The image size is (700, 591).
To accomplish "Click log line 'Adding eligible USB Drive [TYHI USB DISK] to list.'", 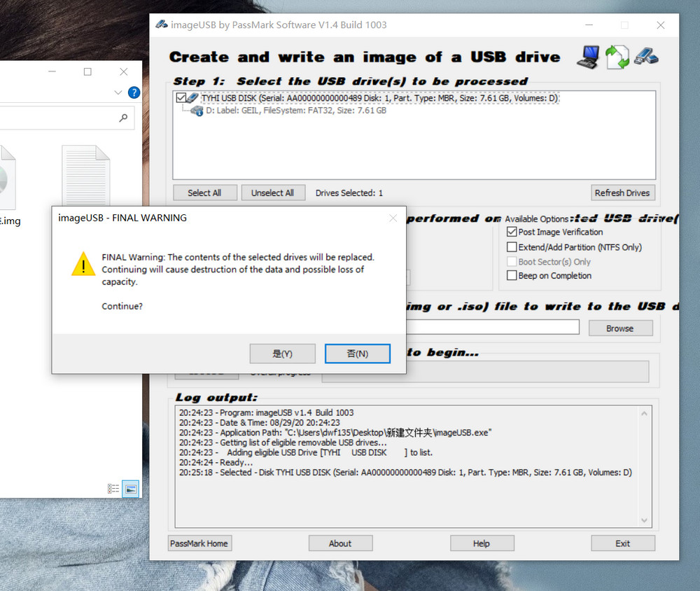I will [306, 452].
